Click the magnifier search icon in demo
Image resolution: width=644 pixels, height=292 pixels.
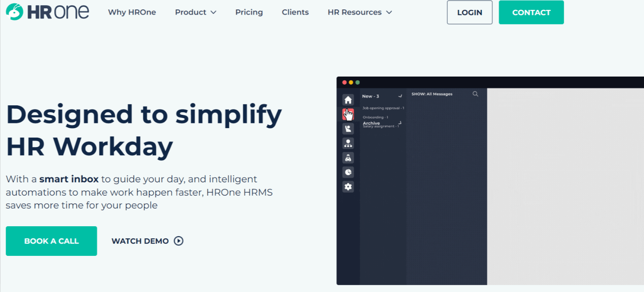[x=475, y=94]
